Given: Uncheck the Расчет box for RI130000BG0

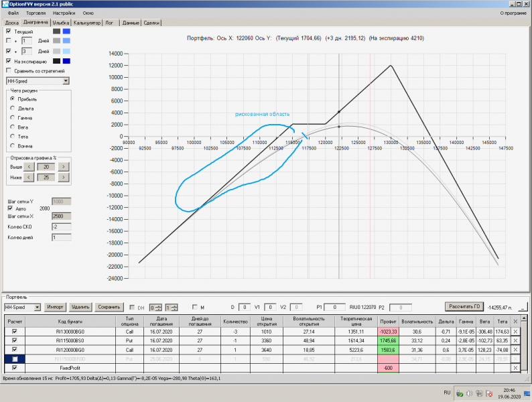Looking at the screenshot, I should coord(15,332).
